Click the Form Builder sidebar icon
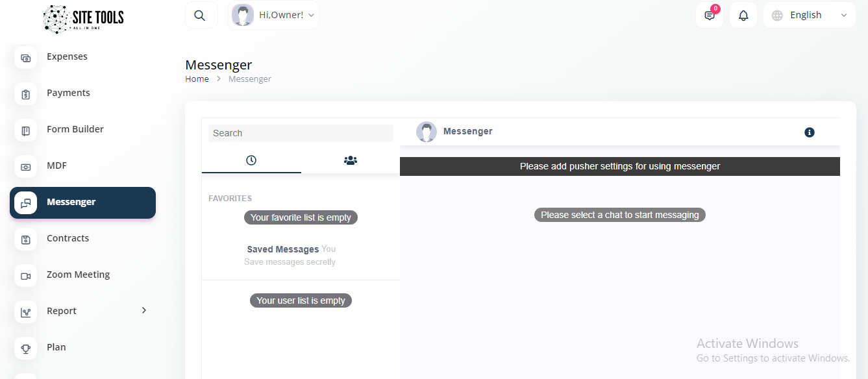This screenshot has width=868, height=379. click(26, 130)
